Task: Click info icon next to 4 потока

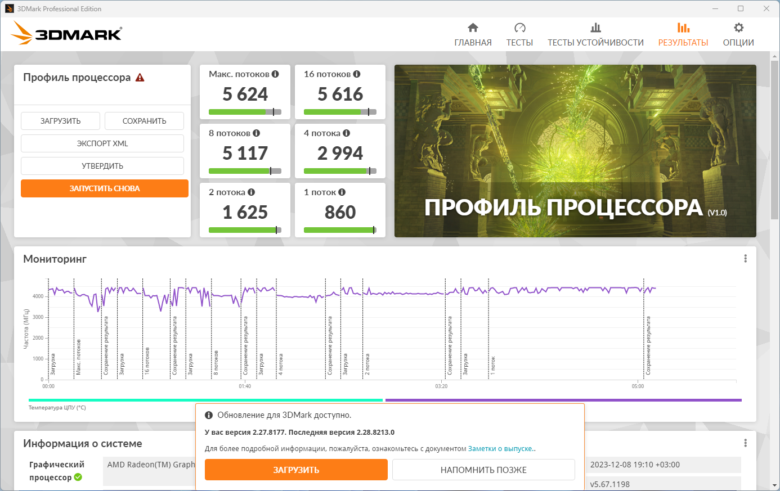Action: click(346, 133)
